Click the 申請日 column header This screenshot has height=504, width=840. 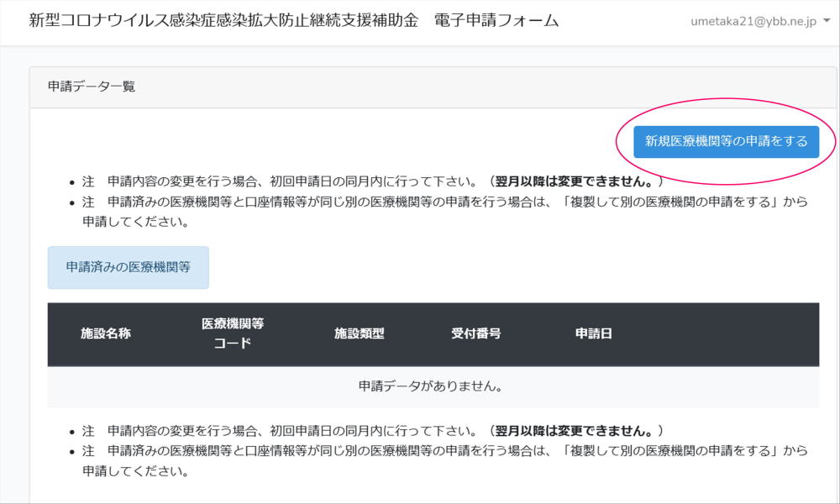point(593,333)
